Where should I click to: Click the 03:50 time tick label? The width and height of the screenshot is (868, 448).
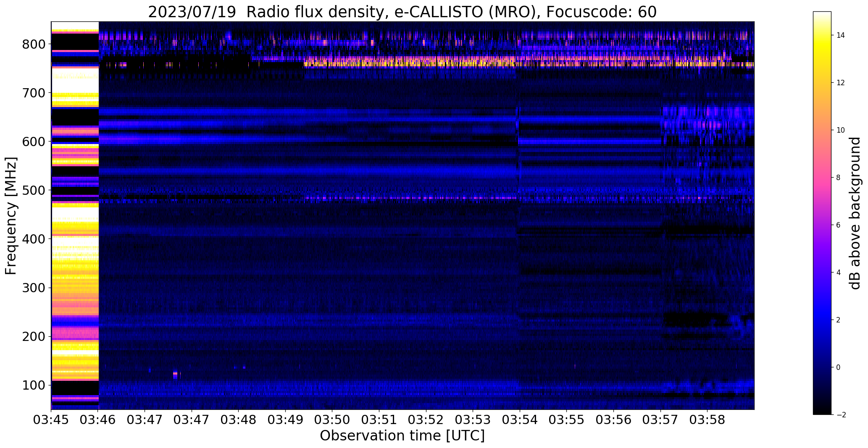click(332, 420)
